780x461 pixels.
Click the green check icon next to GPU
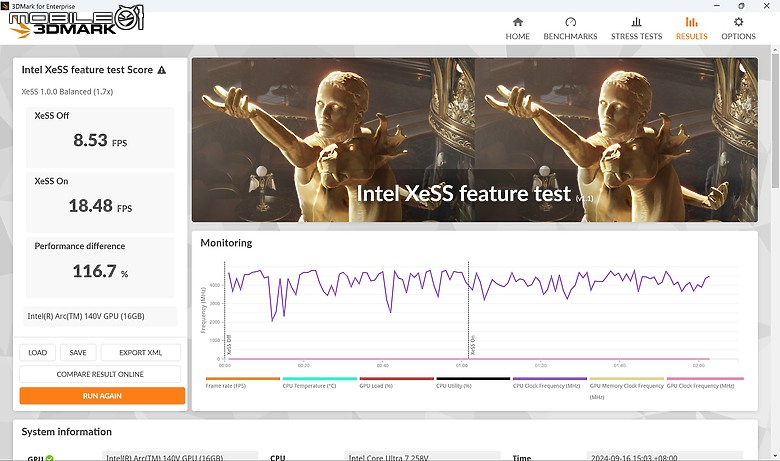tap(50, 458)
